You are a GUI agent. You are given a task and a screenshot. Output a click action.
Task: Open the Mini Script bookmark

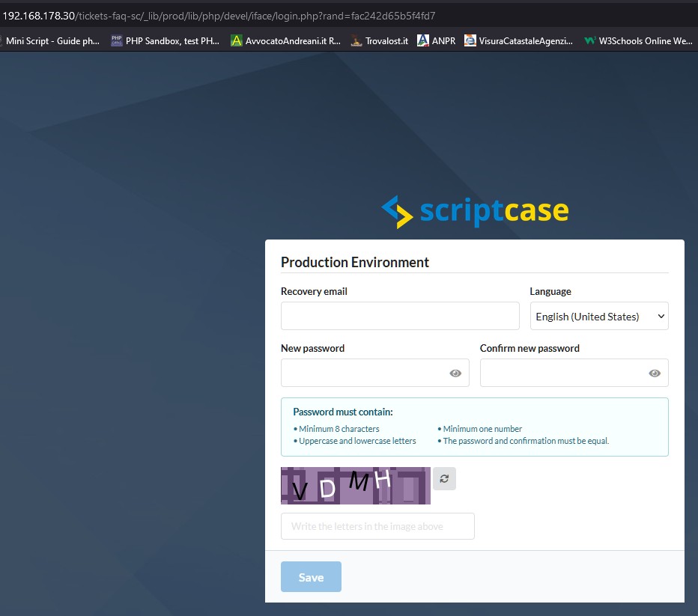50,41
